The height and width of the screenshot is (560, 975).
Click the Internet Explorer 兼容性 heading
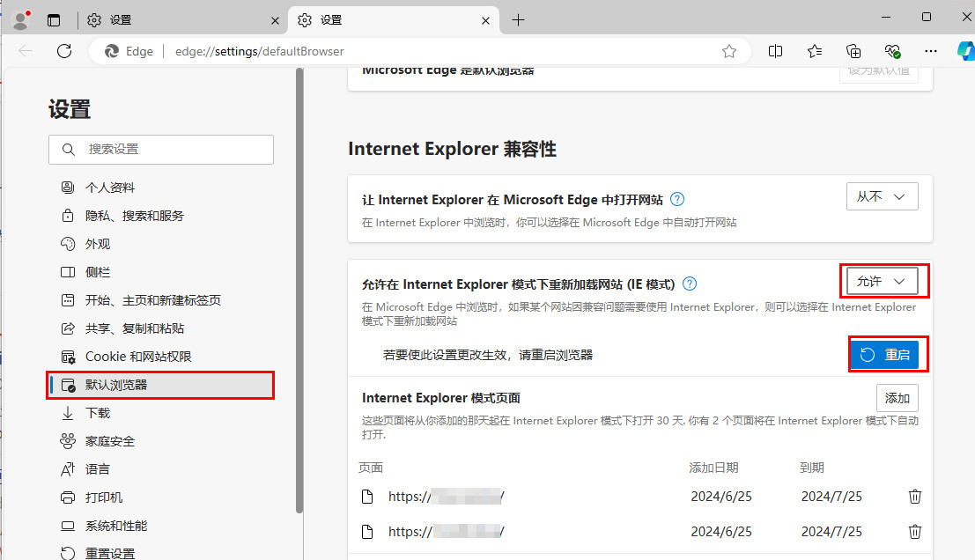452,149
